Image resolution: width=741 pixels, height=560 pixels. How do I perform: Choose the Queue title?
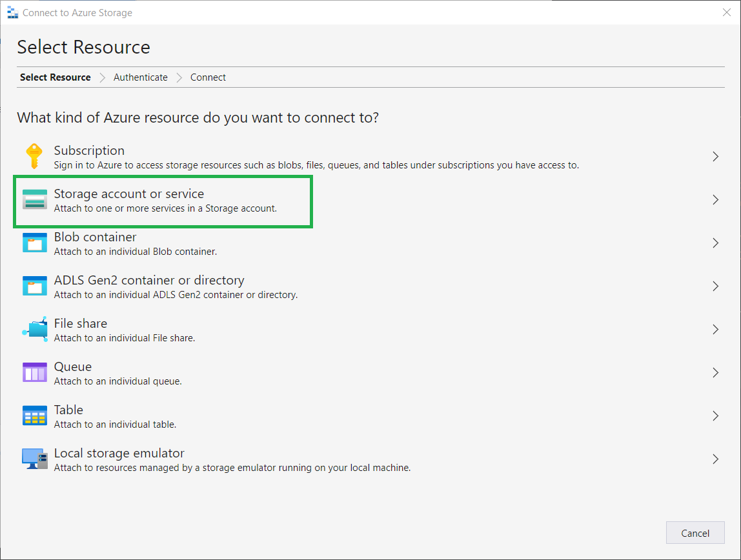[73, 367]
